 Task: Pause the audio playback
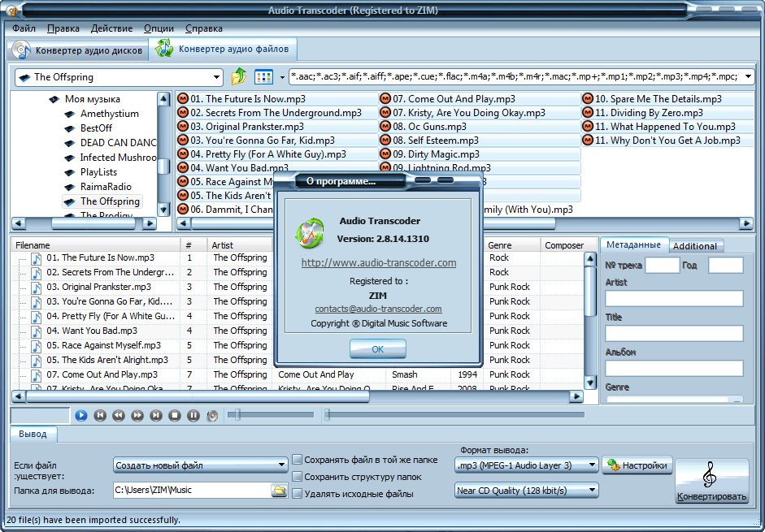coord(193,416)
